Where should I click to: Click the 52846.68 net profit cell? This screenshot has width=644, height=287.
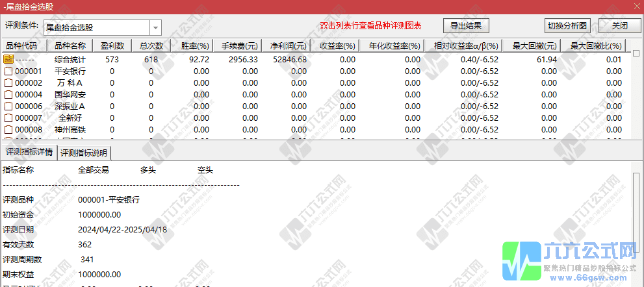click(x=289, y=60)
